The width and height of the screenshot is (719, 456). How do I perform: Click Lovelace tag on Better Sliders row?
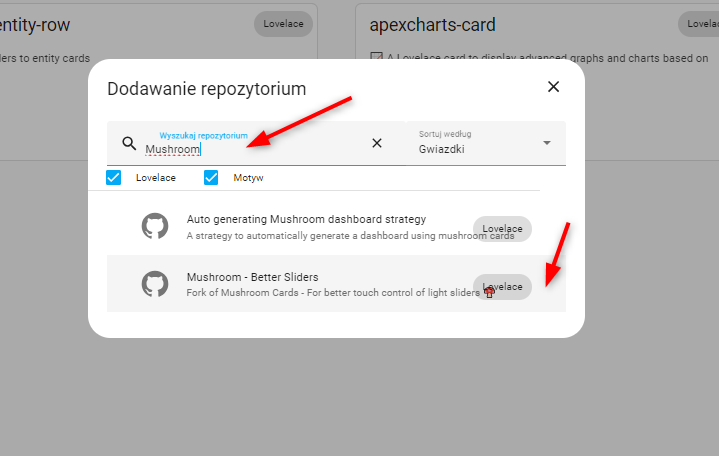click(502, 287)
